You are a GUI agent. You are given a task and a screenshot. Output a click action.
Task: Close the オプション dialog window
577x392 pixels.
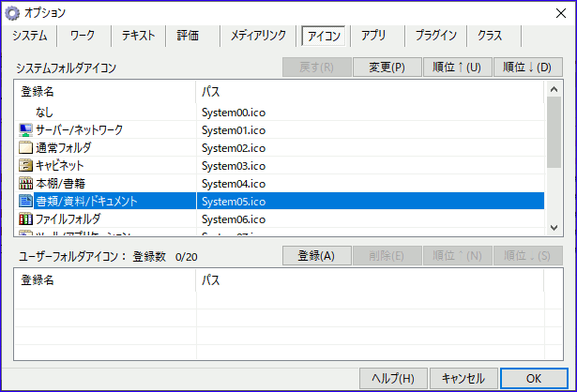(561, 13)
